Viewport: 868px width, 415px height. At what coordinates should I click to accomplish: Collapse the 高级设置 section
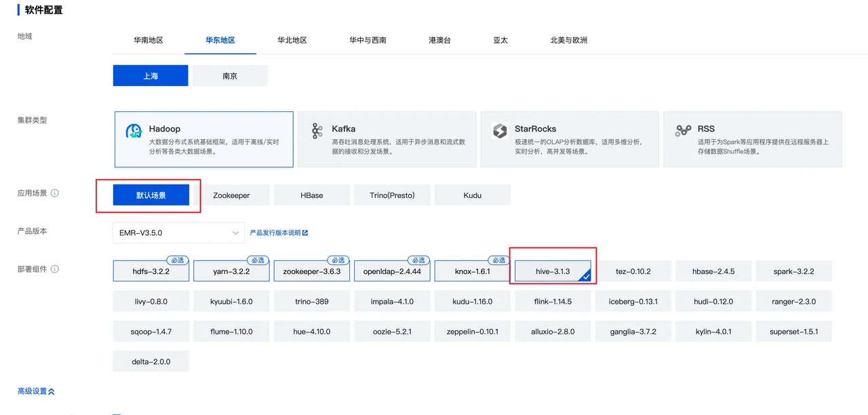pos(35,391)
